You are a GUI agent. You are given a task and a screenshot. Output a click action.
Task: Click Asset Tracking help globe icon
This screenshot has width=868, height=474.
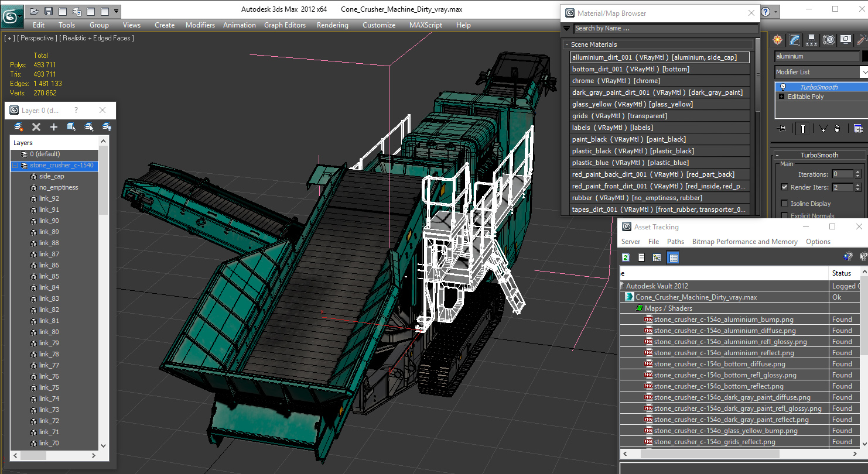[x=847, y=257]
